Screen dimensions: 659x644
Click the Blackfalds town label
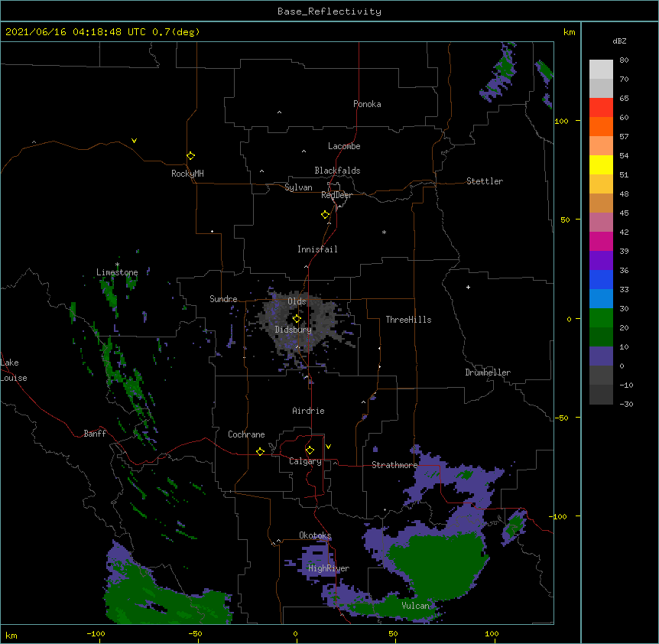[x=337, y=171]
